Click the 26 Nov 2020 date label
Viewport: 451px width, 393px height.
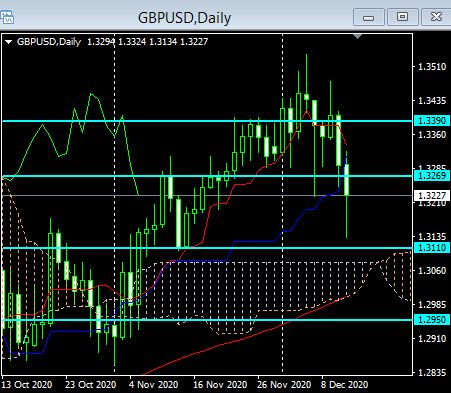[x=284, y=385]
